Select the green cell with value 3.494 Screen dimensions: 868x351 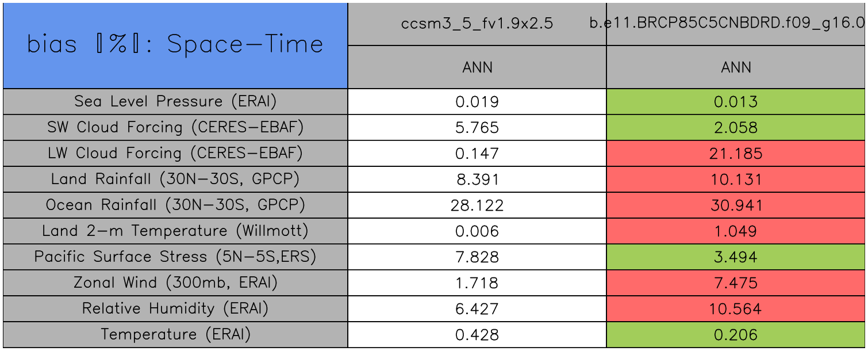736,257
